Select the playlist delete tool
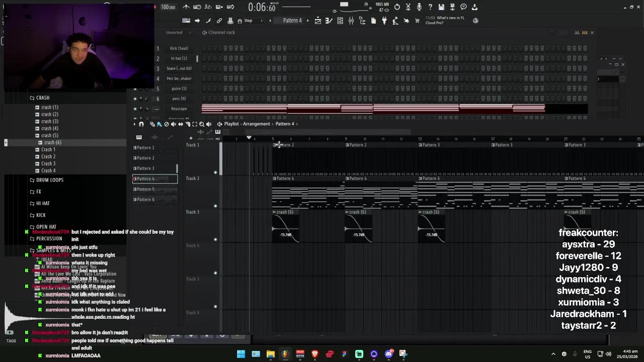644x362 pixels. 167,124
